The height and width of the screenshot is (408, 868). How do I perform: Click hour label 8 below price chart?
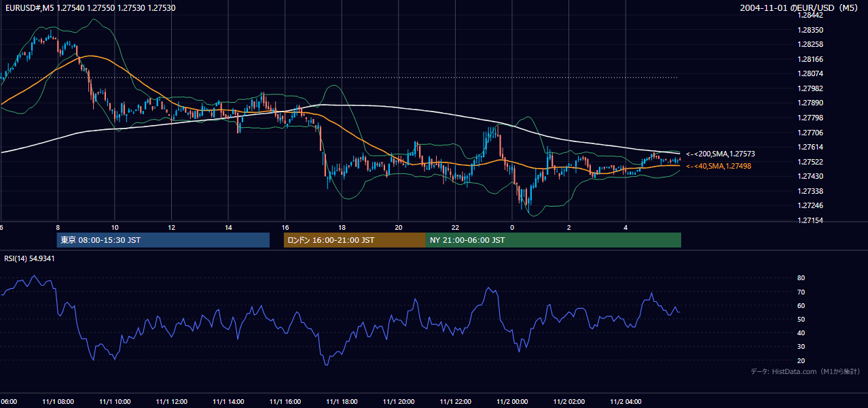[x=58, y=228]
